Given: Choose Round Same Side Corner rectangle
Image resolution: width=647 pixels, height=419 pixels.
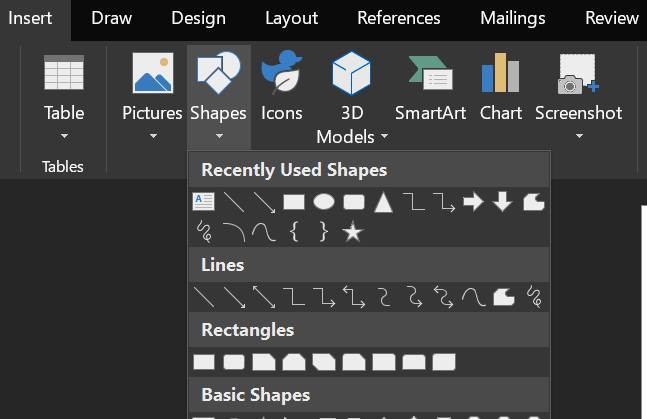Looking at the screenshot, I should click(x=414, y=362).
